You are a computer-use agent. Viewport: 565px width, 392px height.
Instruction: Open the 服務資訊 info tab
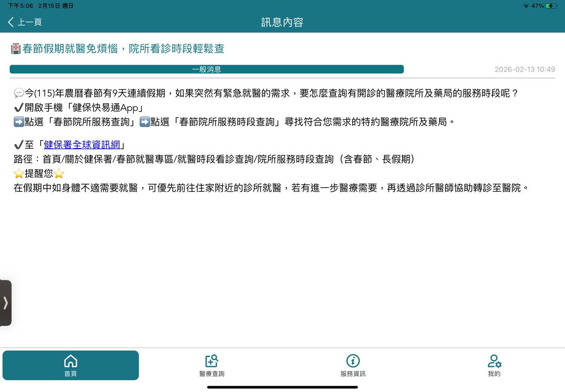click(x=353, y=365)
